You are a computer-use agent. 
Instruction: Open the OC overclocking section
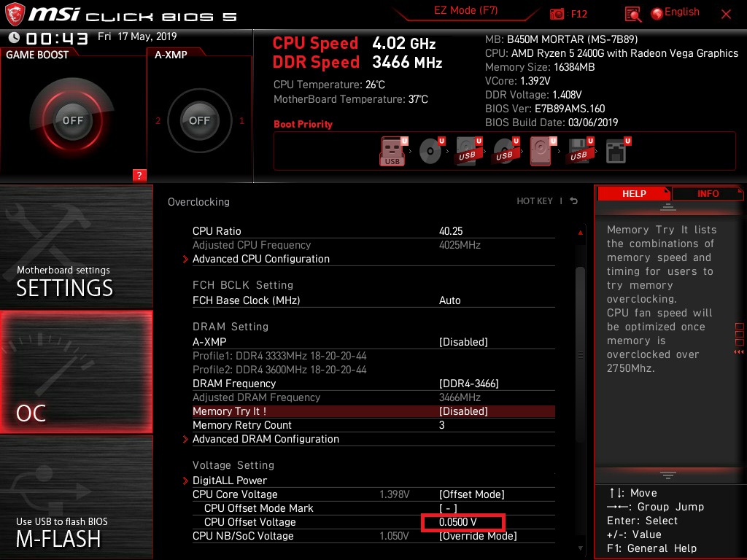(76, 372)
